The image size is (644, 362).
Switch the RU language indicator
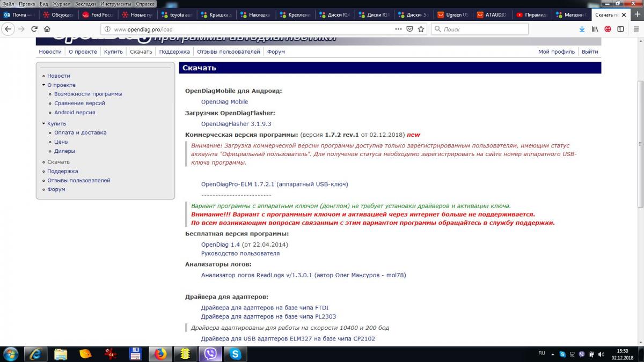point(541,353)
